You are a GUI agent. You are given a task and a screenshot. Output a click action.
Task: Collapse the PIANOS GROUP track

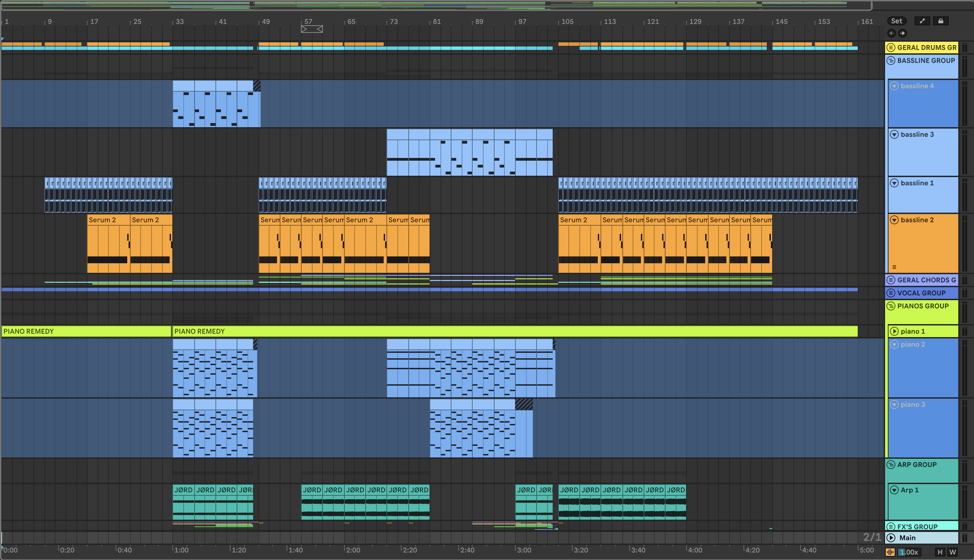[x=891, y=306]
